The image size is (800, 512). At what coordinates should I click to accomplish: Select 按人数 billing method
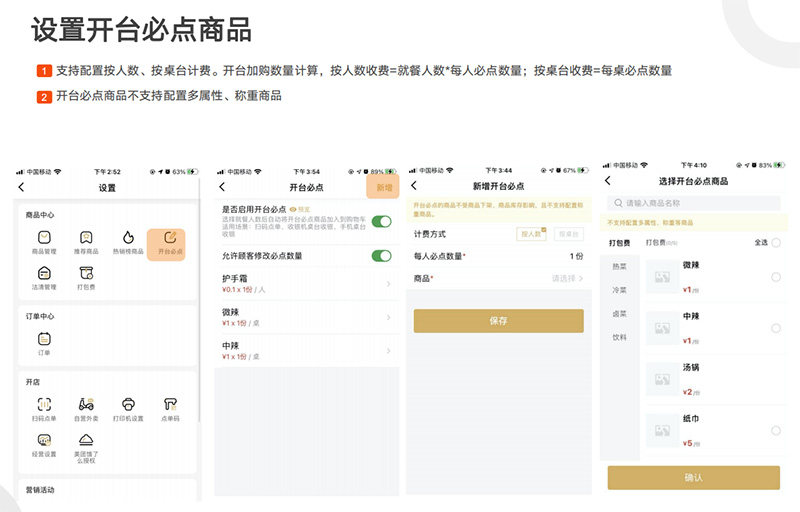(531, 234)
